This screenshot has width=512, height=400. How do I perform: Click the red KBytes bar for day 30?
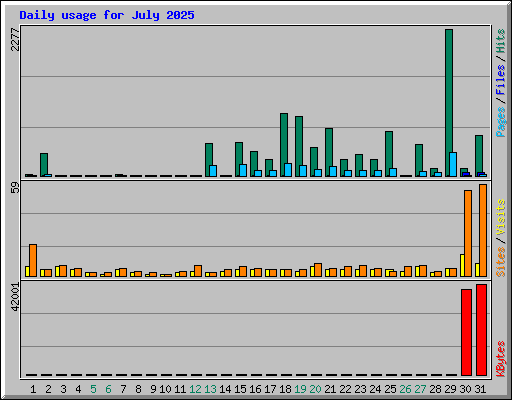tap(466, 332)
